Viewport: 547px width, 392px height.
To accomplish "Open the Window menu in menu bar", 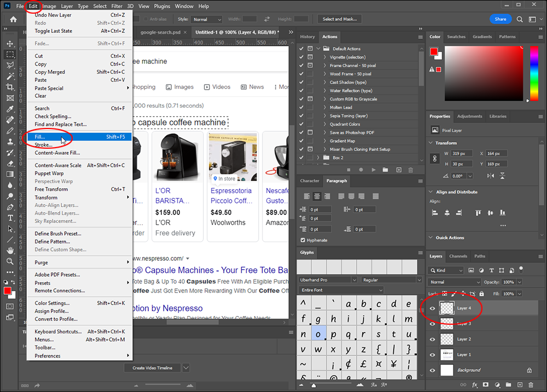I will pyautogui.click(x=184, y=6).
